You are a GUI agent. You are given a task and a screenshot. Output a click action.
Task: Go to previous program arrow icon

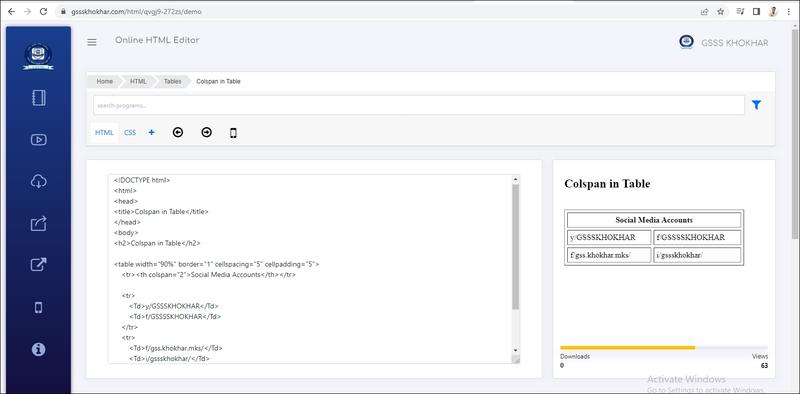pyautogui.click(x=178, y=132)
